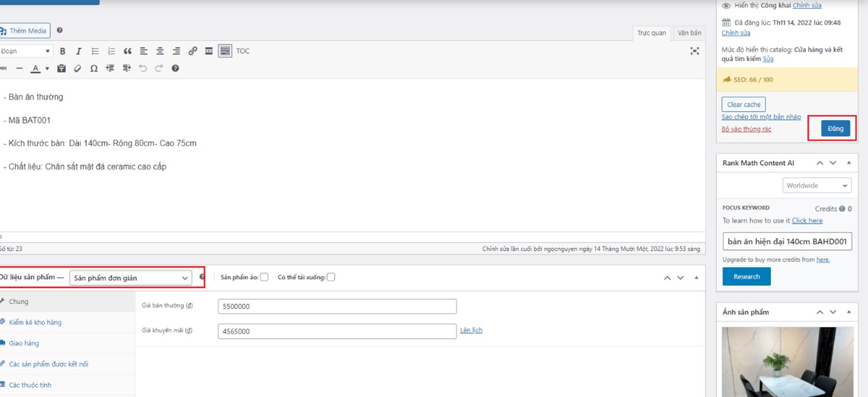
Task: Center align the text
Action: coord(160,51)
